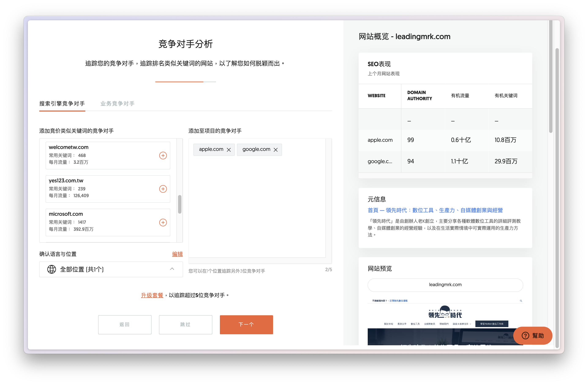The image size is (588, 385).
Task: Open the 幫助 help button
Action: pyautogui.click(x=533, y=335)
